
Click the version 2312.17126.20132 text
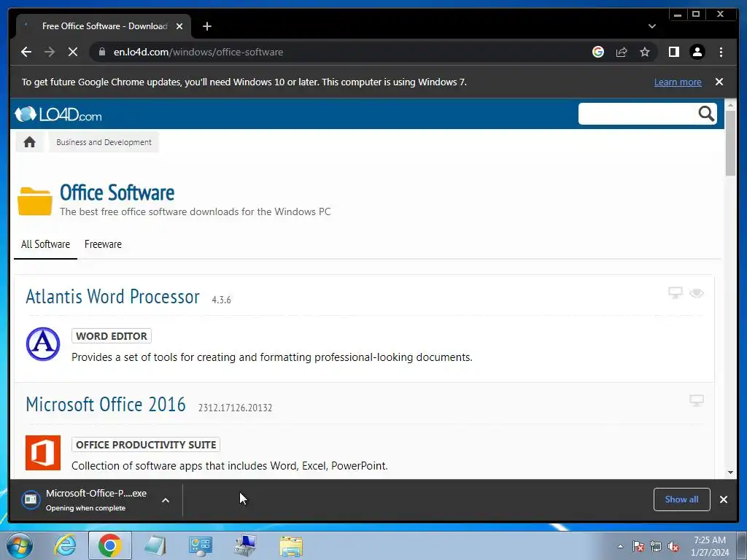[x=236, y=408]
